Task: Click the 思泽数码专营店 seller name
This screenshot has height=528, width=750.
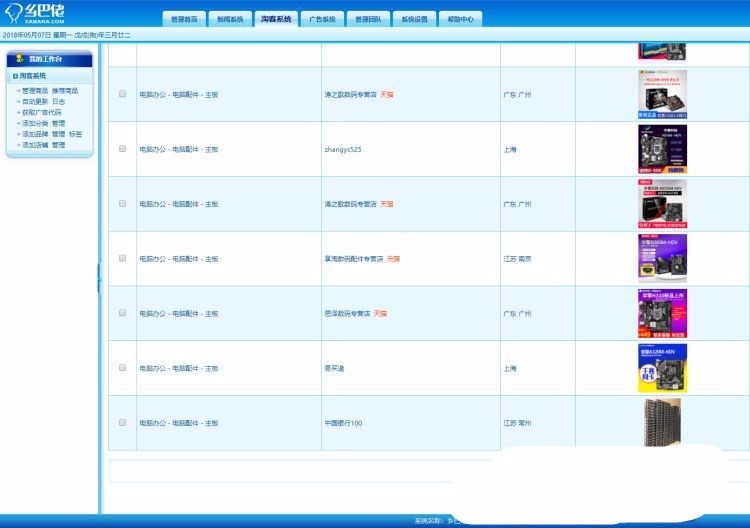Action: pos(348,314)
